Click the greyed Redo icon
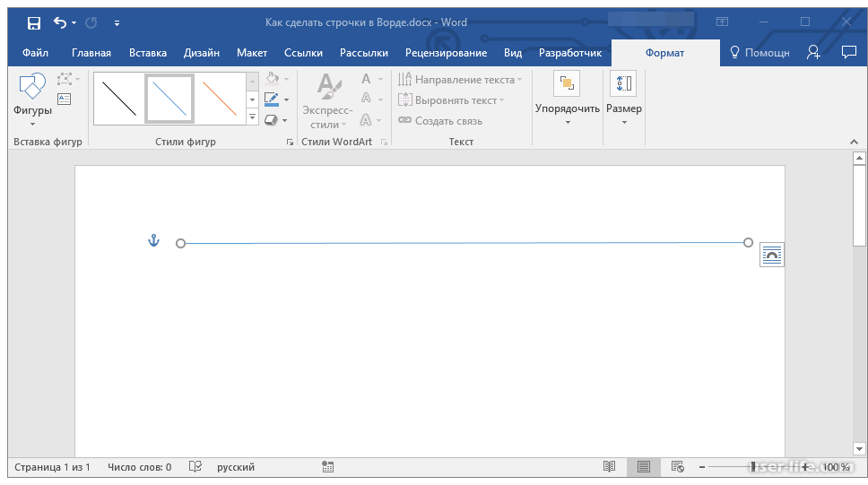Screen dimensions: 868x485 coord(91,22)
